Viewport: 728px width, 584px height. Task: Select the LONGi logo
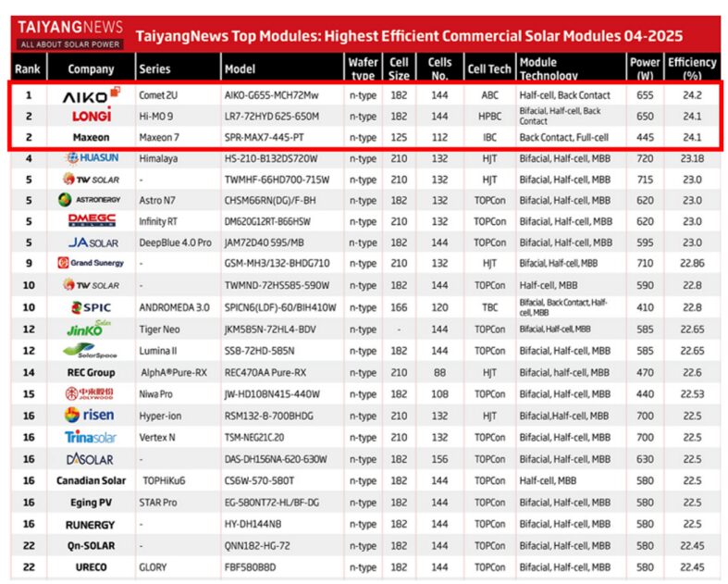91,116
